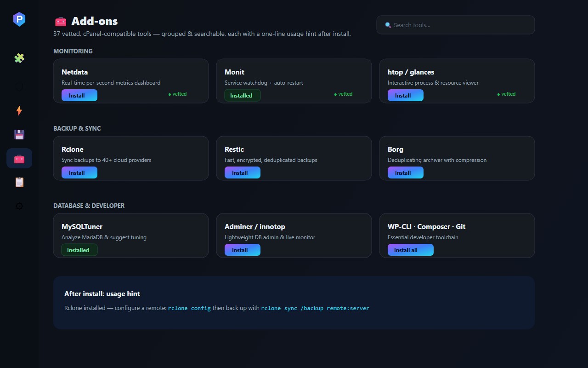The image size is (588, 368).
Task: Install htop / glances
Action: coord(406,95)
